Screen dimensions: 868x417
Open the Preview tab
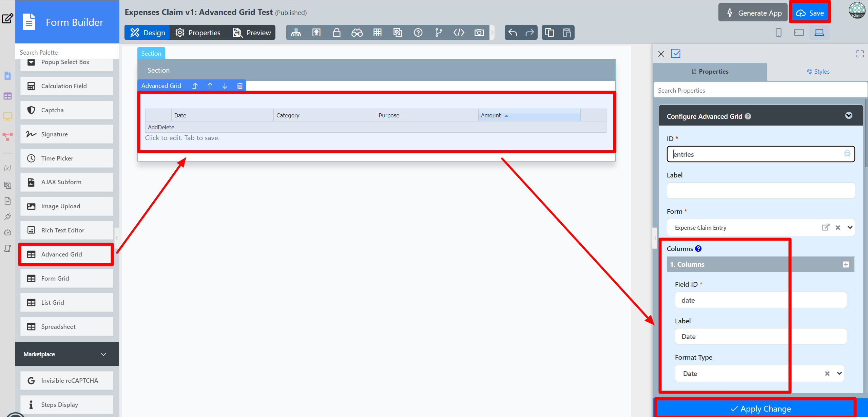pos(252,33)
